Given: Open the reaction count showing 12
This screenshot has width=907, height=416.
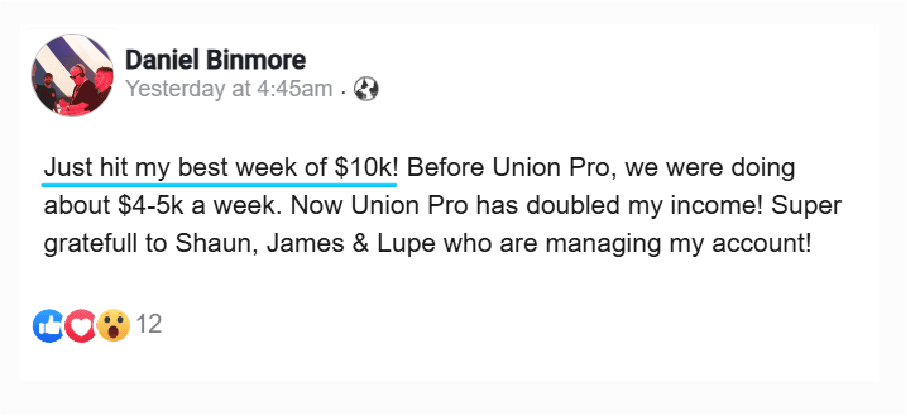Looking at the screenshot, I should pos(149,325).
